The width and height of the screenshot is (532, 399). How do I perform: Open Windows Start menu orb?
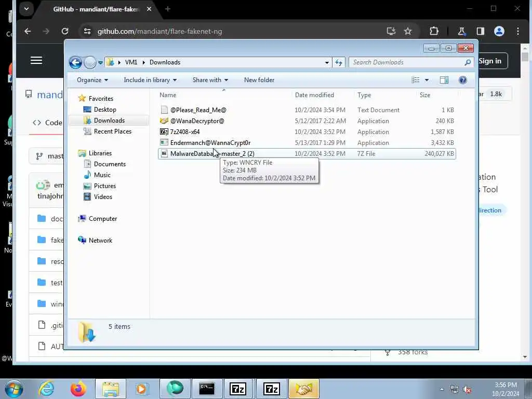(14, 389)
